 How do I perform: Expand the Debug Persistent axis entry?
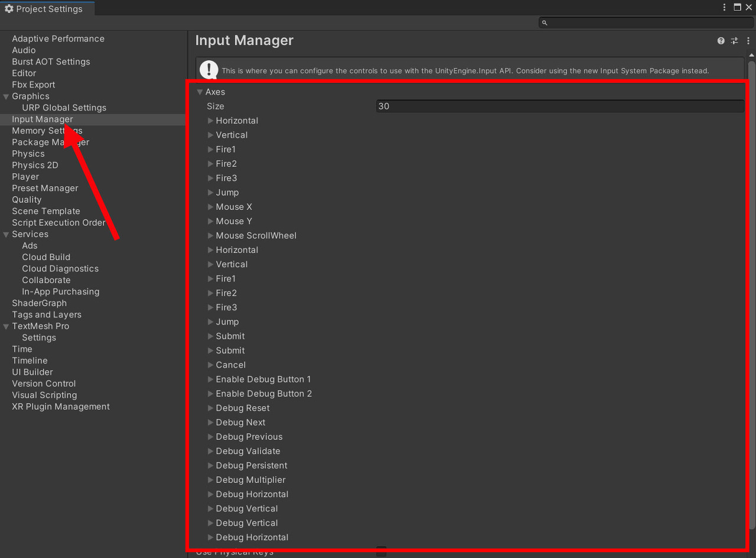coord(210,465)
